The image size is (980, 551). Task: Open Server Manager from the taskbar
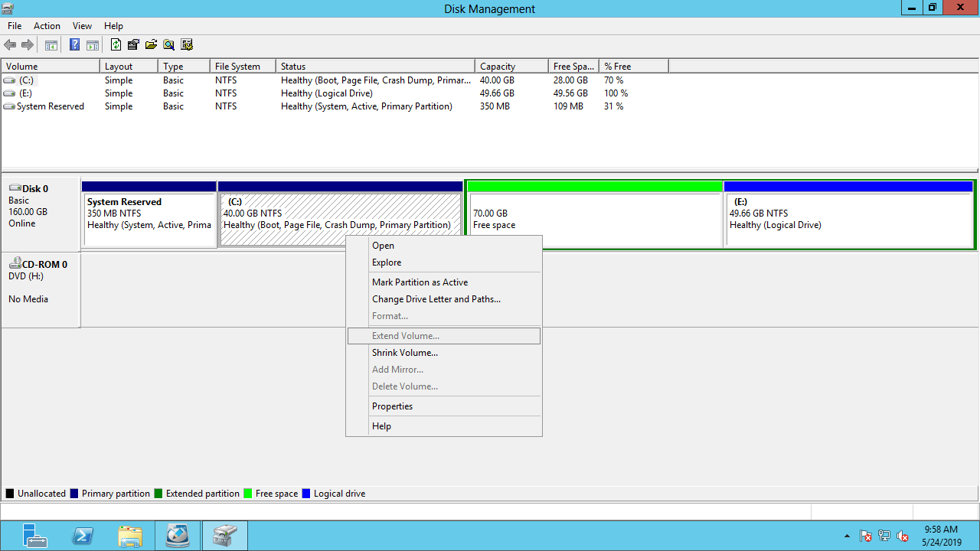click(34, 536)
